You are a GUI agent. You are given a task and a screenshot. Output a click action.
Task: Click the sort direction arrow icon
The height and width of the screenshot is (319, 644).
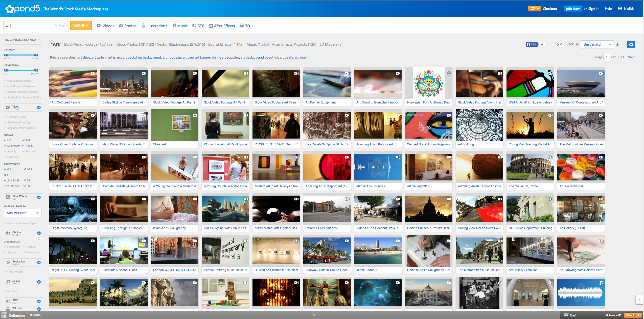[617, 44]
